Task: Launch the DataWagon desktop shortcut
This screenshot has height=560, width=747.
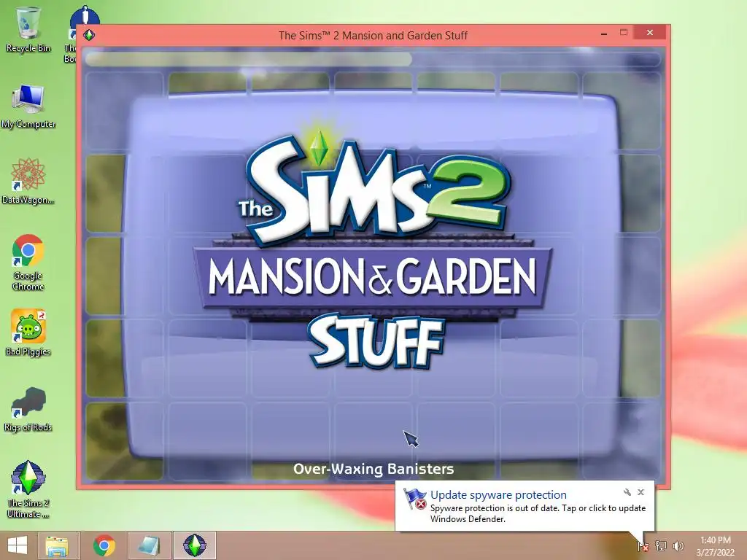Action: (x=28, y=182)
